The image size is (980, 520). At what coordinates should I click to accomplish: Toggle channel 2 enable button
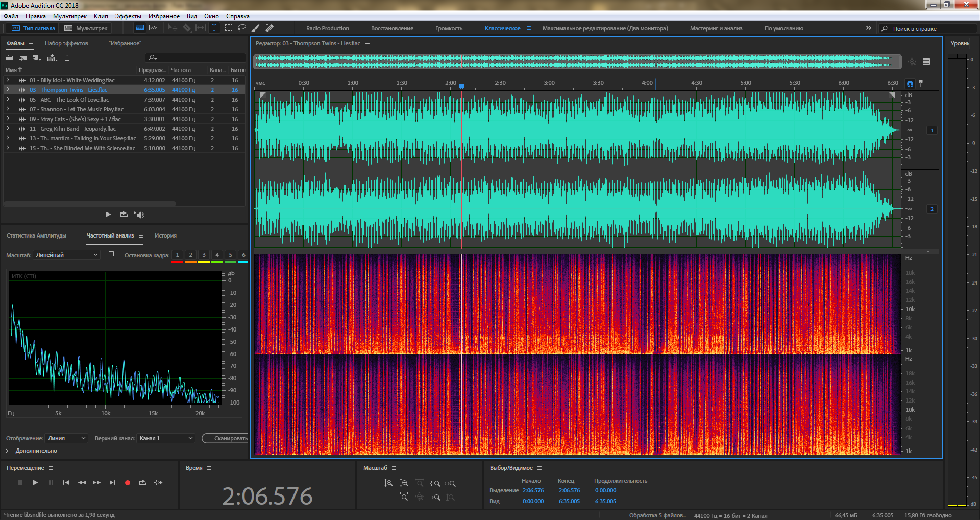(x=932, y=209)
